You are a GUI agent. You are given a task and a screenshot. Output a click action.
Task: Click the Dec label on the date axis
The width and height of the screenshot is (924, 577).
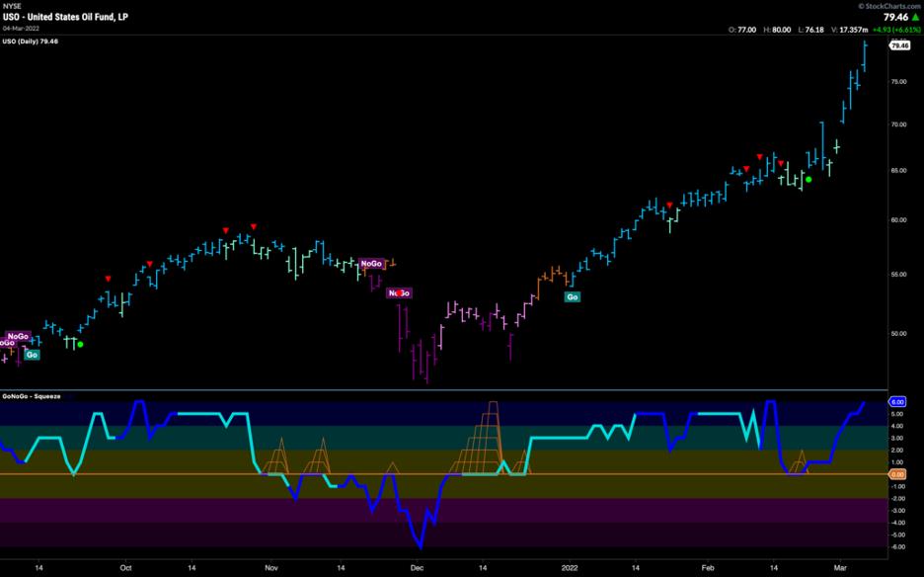417,568
